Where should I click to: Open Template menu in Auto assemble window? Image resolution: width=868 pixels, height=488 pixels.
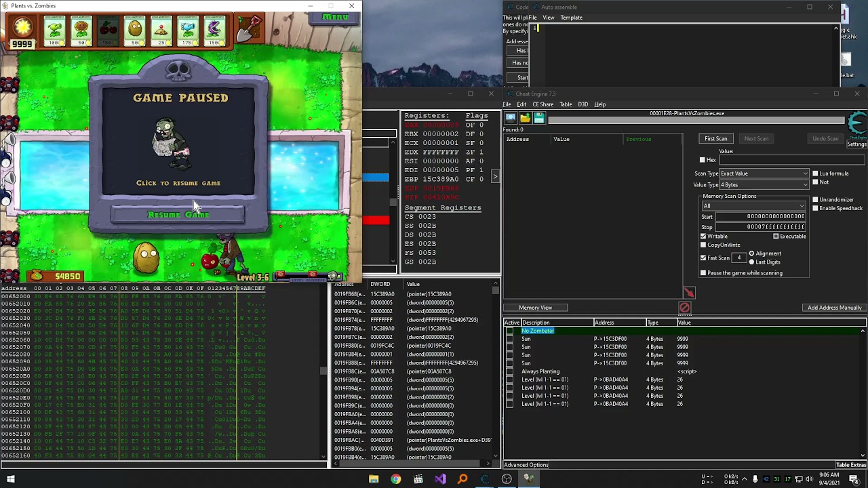571,18
